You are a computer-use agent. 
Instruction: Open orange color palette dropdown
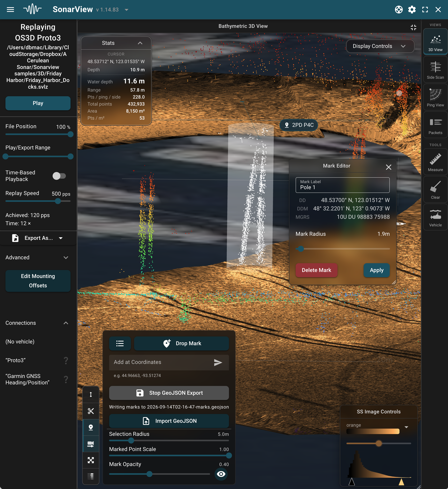[406, 427]
